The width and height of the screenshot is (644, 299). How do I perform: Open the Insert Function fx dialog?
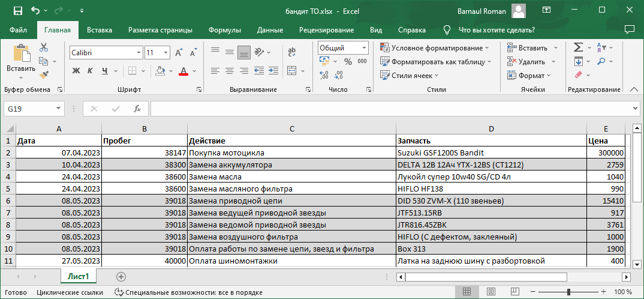[x=137, y=109]
